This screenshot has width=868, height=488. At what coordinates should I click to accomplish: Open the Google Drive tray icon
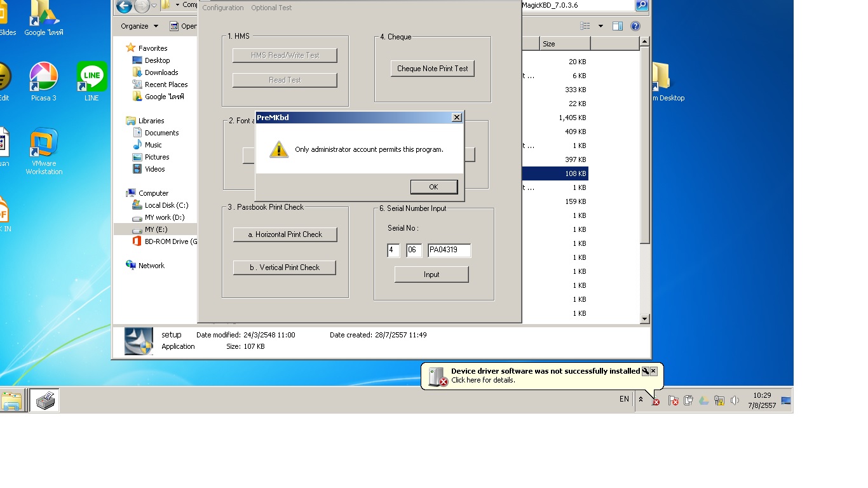704,400
